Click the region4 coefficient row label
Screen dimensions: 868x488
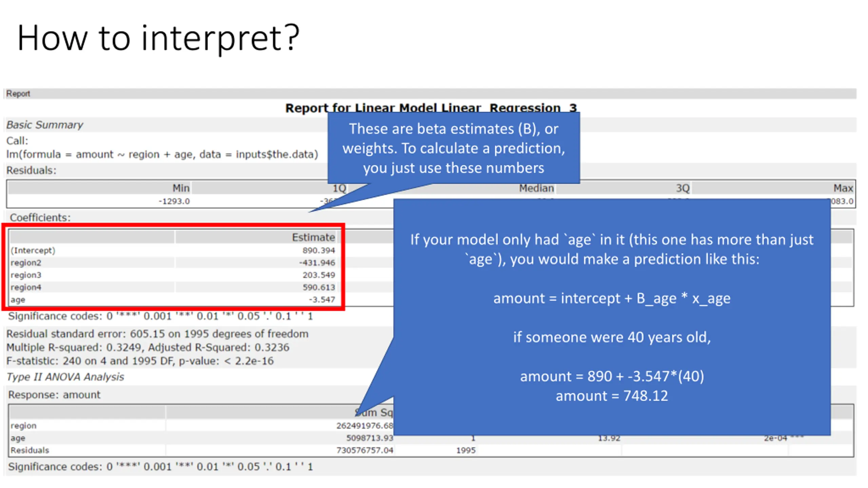click(x=26, y=287)
